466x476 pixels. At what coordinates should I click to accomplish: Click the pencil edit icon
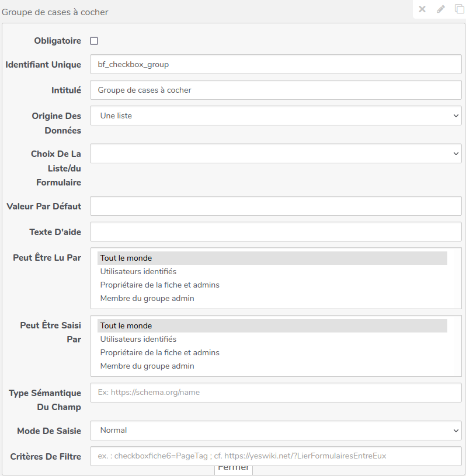pyautogui.click(x=441, y=9)
